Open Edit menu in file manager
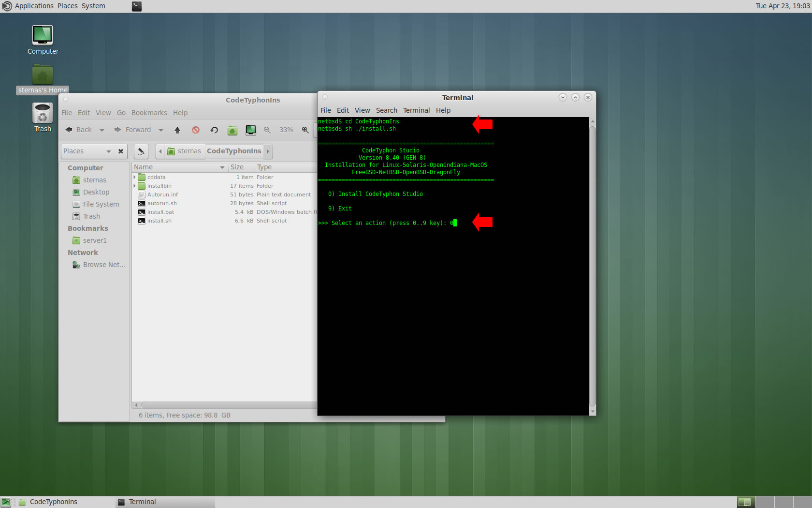The image size is (812, 508). [x=84, y=113]
